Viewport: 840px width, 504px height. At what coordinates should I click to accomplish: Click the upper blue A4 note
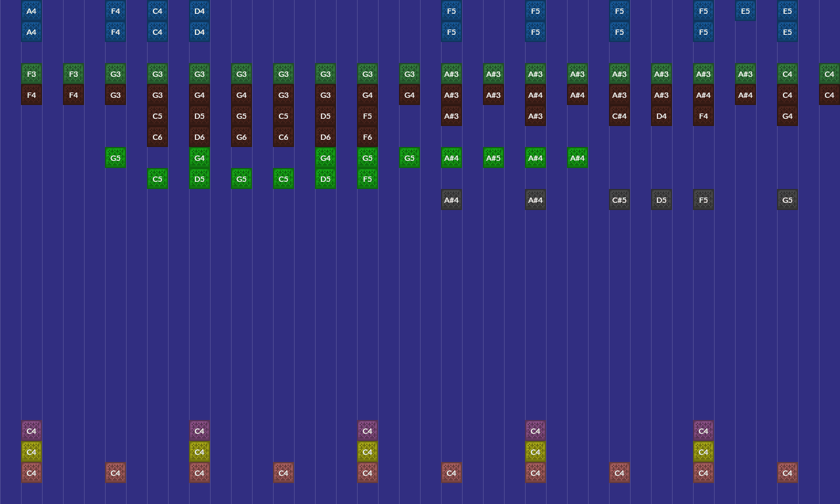31,10
